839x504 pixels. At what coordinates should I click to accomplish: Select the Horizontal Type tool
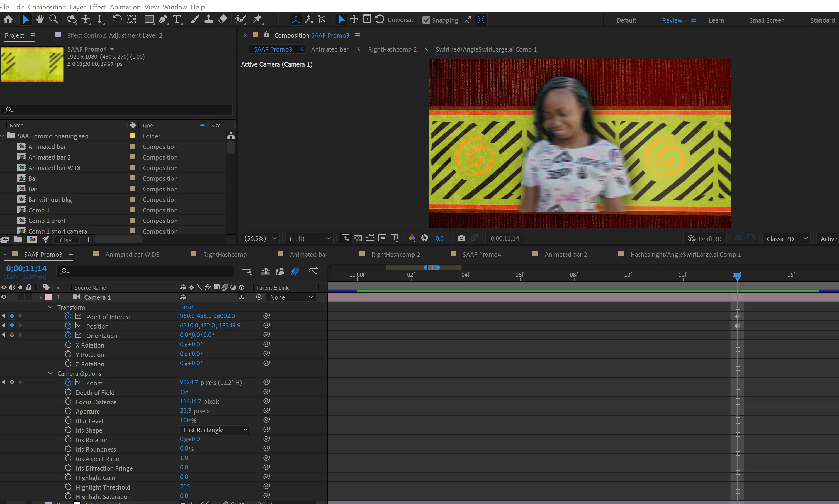tap(177, 19)
